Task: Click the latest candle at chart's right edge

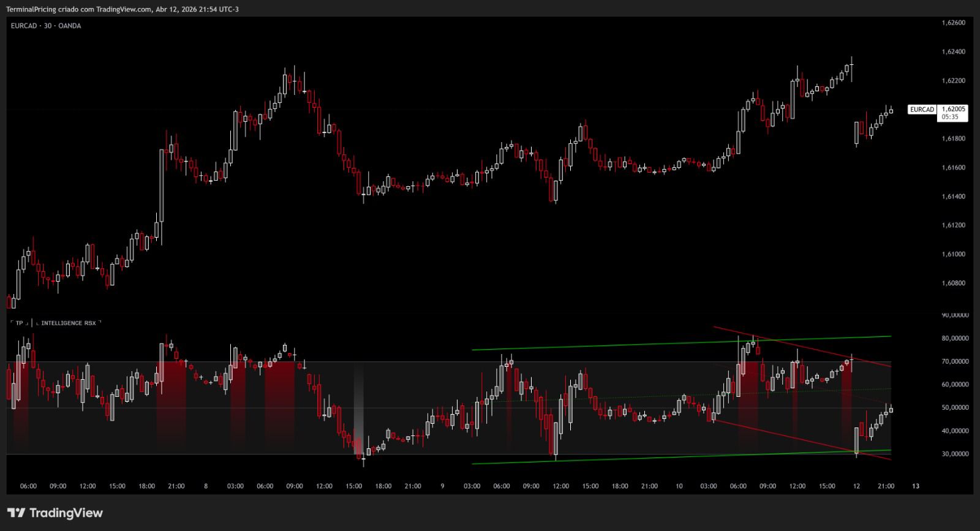Action: 891,111
